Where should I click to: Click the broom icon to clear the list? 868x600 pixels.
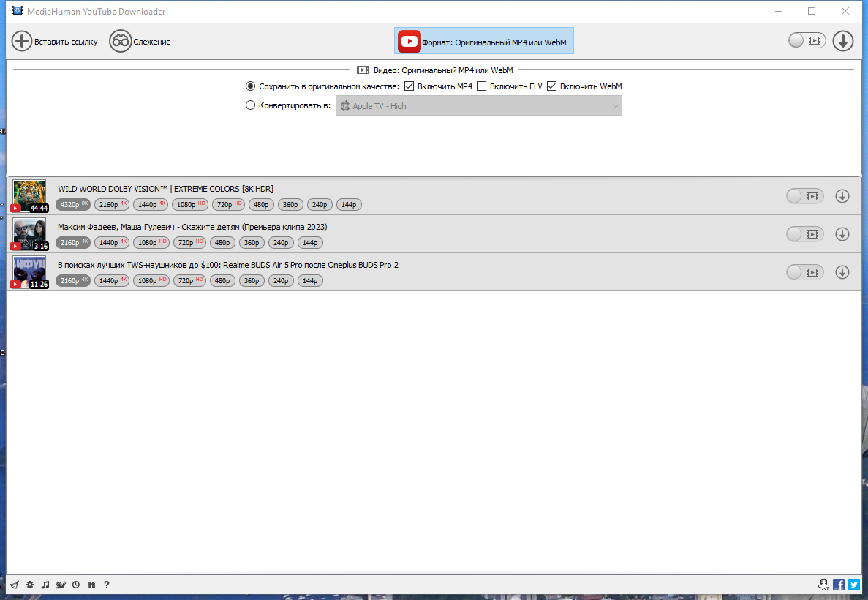[x=15, y=585]
